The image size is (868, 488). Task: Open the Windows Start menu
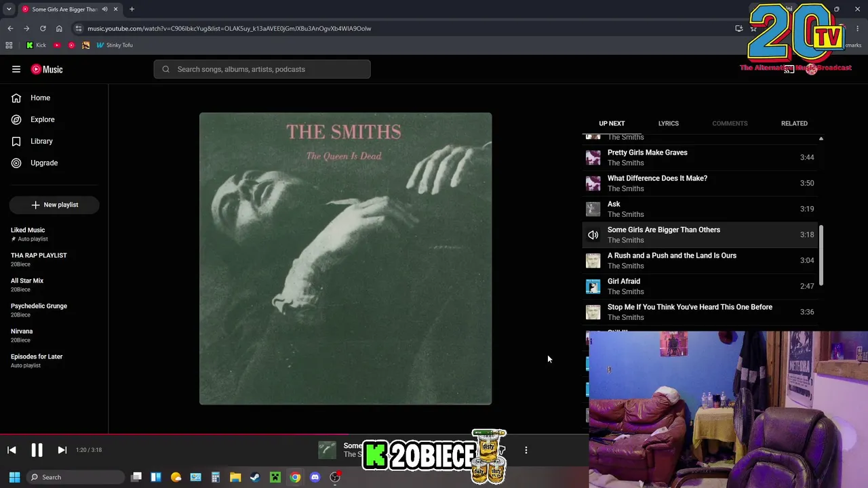coord(14,477)
